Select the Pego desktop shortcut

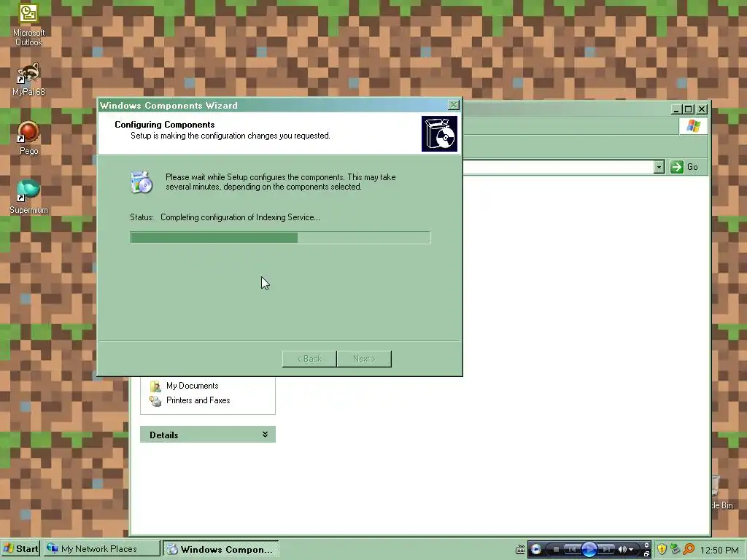pyautogui.click(x=28, y=138)
